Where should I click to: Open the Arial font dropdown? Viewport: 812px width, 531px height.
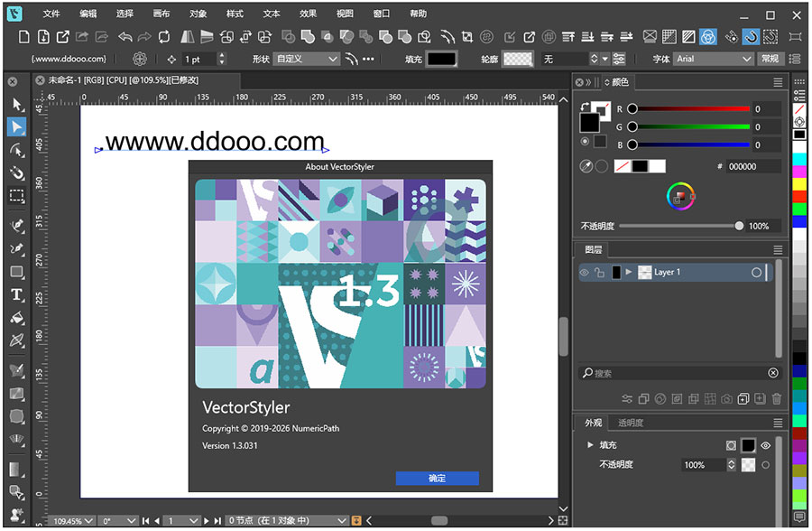[714, 59]
